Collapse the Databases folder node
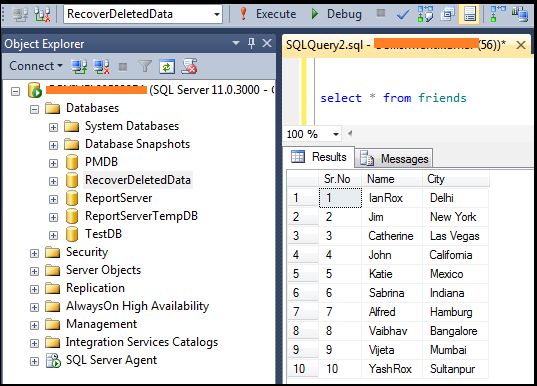The width and height of the screenshot is (537, 386). coord(34,109)
